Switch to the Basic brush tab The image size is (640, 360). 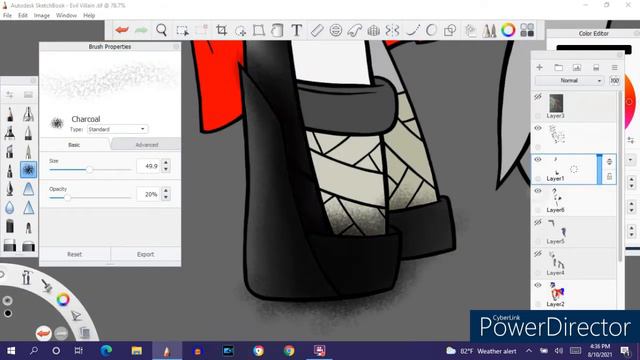pyautogui.click(x=74, y=144)
